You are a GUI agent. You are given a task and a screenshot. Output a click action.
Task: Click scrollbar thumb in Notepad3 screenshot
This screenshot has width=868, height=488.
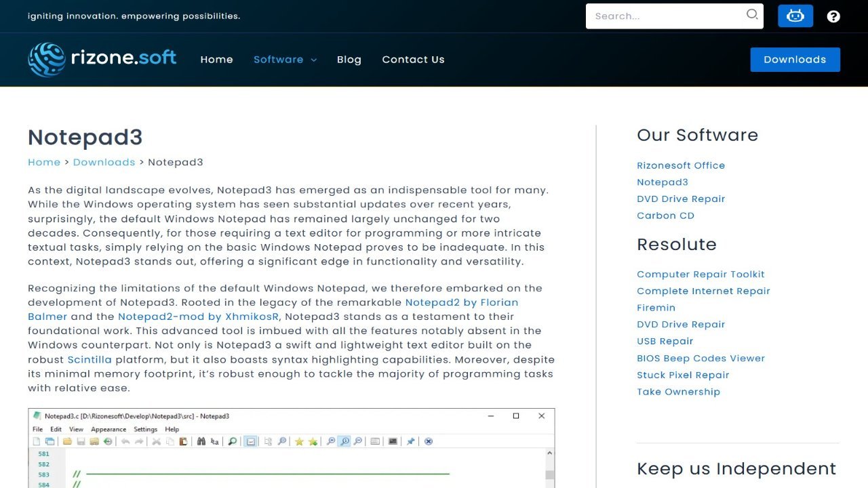click(x=550, y=475)
